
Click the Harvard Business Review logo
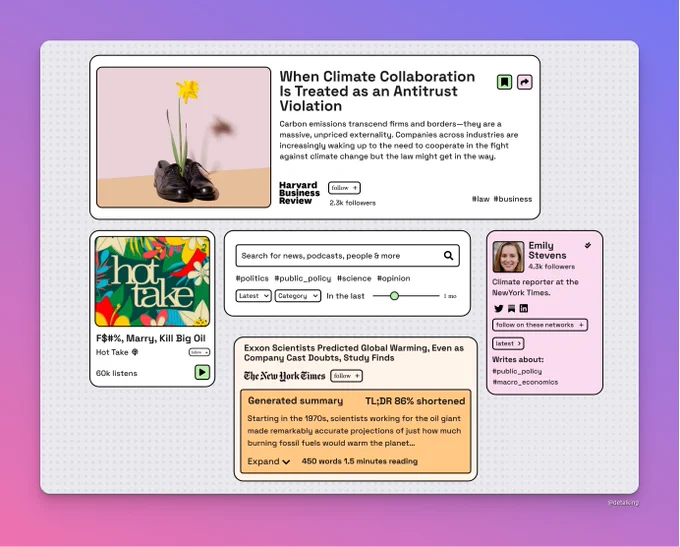[x=299, y=193]
